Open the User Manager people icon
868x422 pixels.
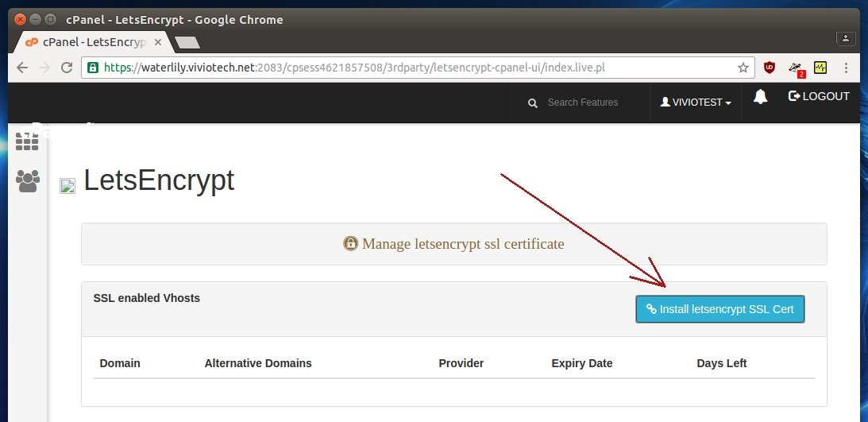click(28, 181)
